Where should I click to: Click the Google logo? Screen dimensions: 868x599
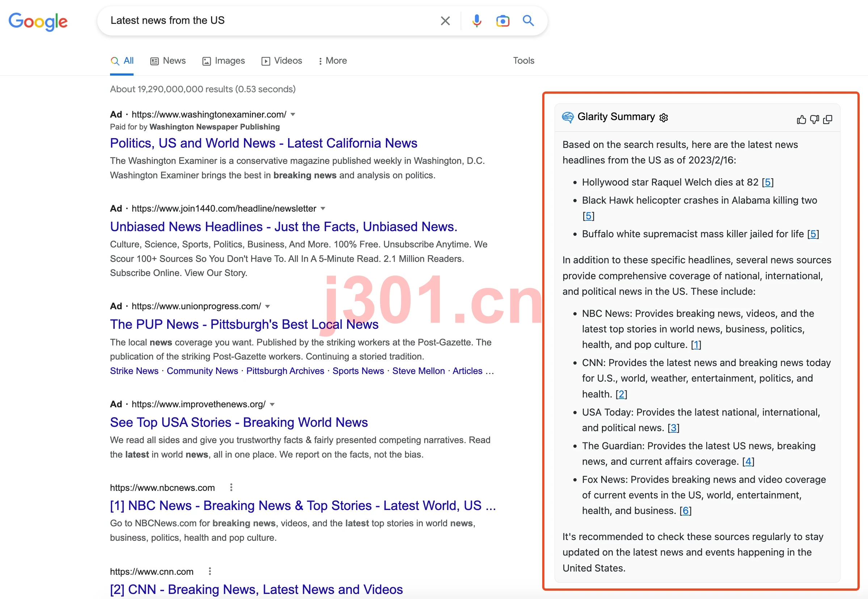point(38,21)
